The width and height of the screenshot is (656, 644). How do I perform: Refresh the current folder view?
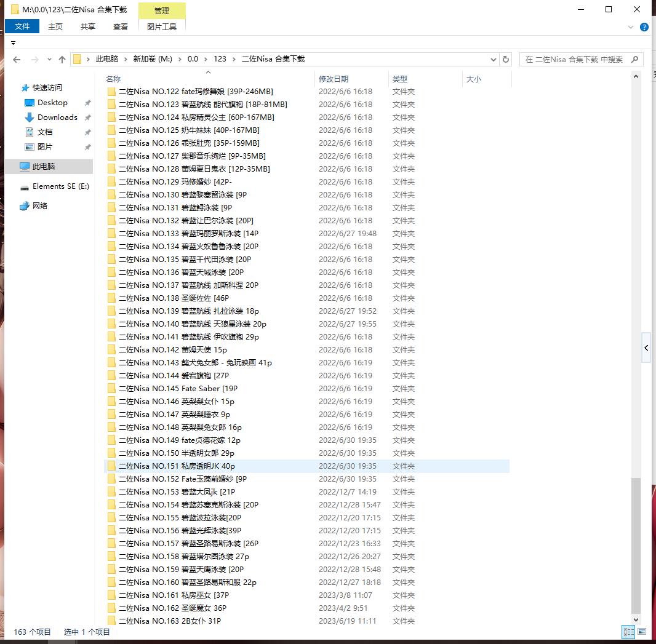click(506, 60)
